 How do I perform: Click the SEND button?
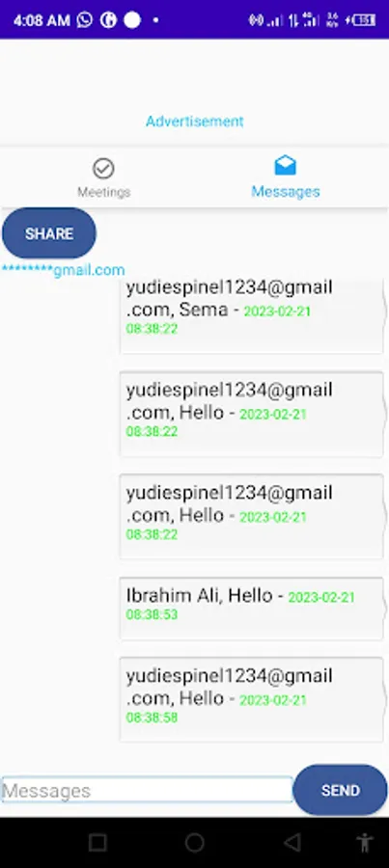340,790
